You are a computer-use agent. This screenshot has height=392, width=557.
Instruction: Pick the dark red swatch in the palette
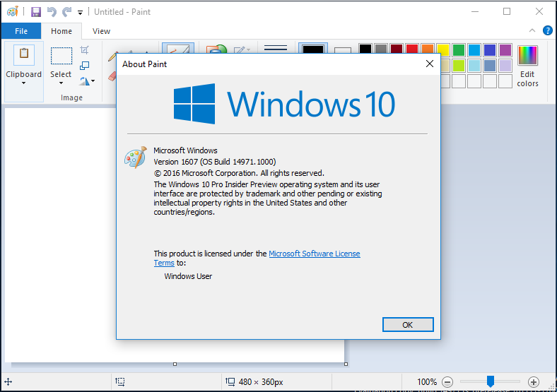click(x=397, y=49)
